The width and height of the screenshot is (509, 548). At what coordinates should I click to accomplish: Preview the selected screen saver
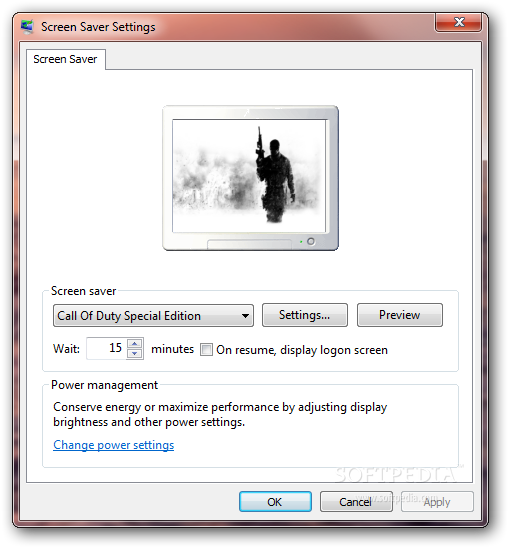[x=400, y=315]
